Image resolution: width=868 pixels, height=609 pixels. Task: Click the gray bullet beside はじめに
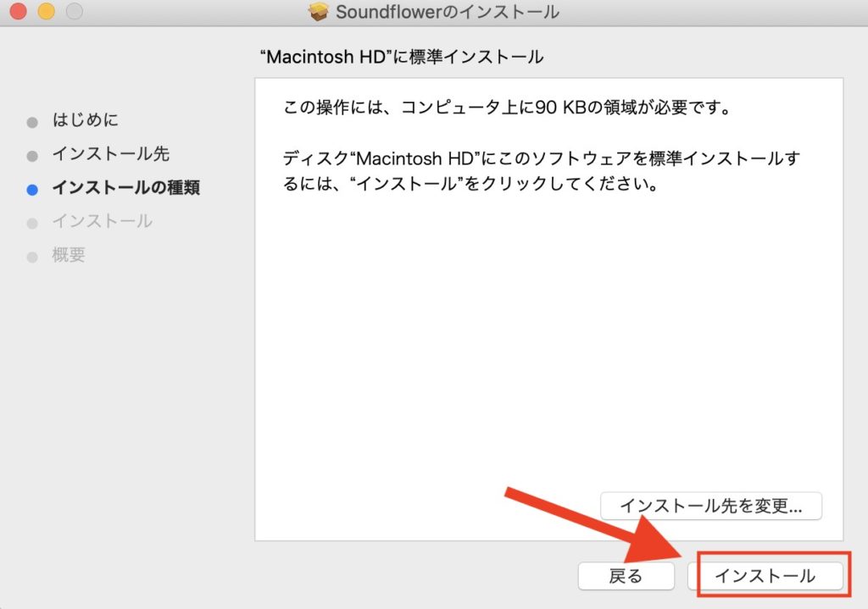[32, 122]
